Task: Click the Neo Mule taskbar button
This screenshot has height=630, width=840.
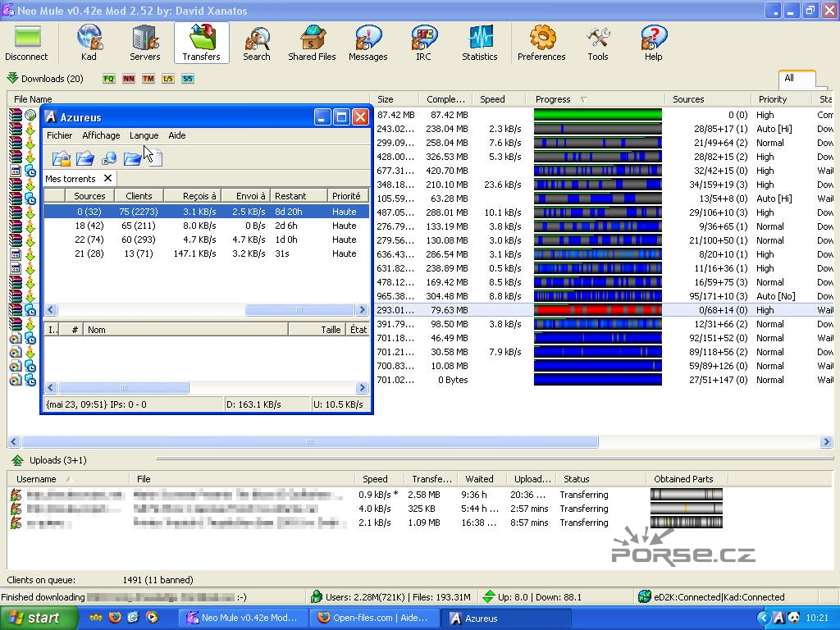Action: 244,618
